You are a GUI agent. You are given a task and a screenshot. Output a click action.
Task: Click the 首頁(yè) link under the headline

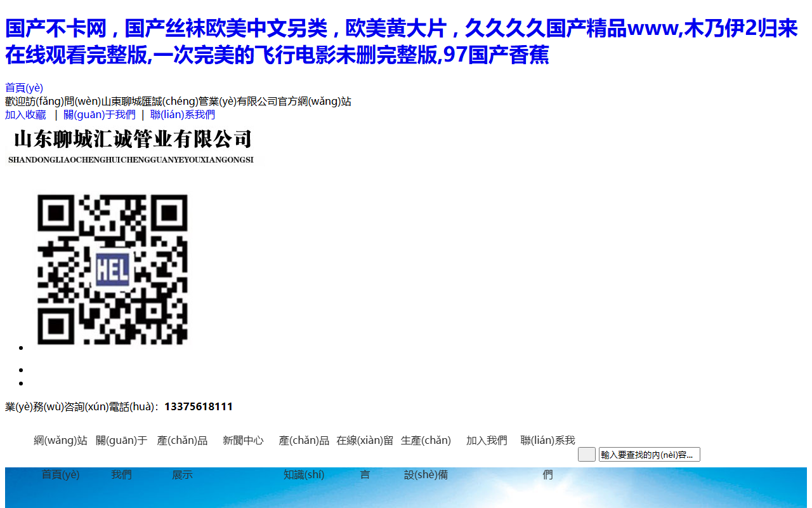(x=24, y=88)
